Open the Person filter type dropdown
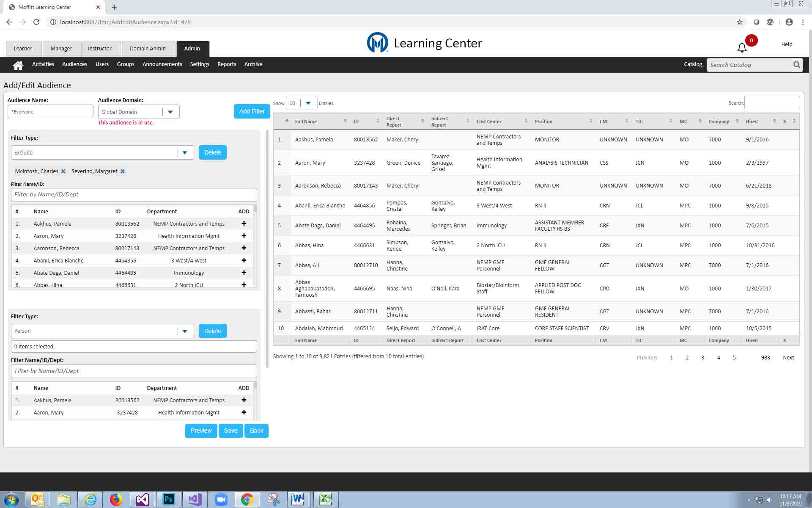Screen dimensions: 812x508 [x=185, y=331]
